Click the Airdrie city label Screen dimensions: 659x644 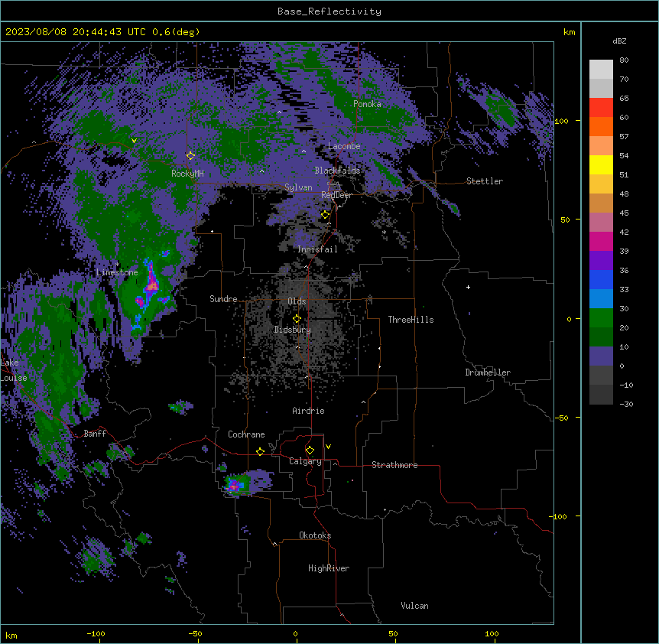coord(309,411)
